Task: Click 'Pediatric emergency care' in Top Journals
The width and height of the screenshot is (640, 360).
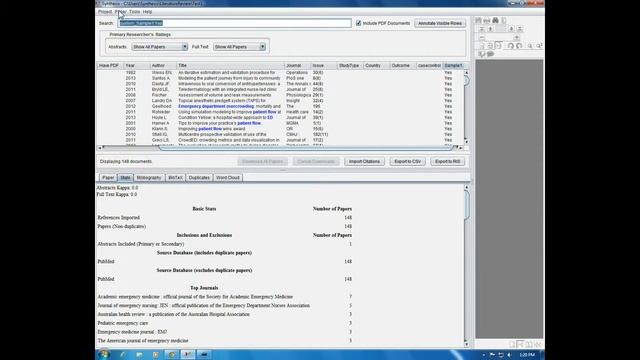Action: click(x=122, y=323)
